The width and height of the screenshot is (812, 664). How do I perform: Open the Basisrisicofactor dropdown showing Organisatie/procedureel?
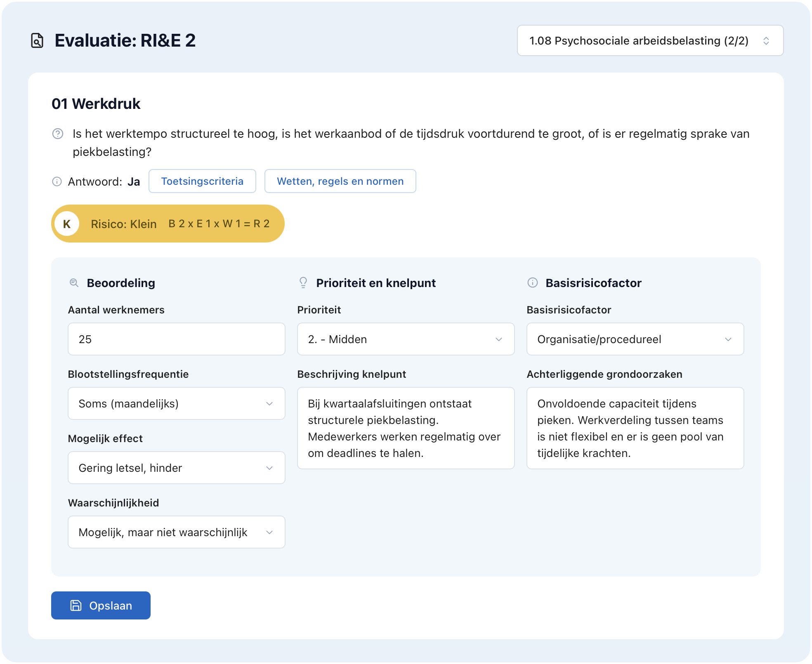tap(635, 339)
